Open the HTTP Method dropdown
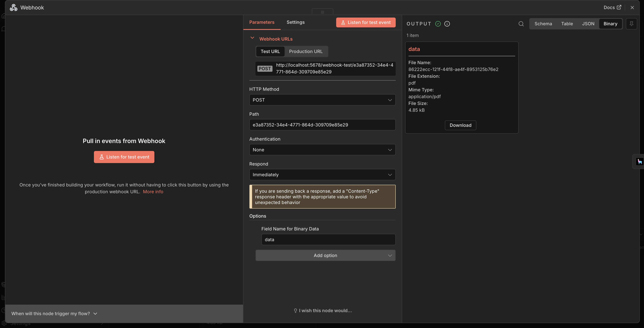The width and height of the screenshot is (644, 328). (322, 100)
